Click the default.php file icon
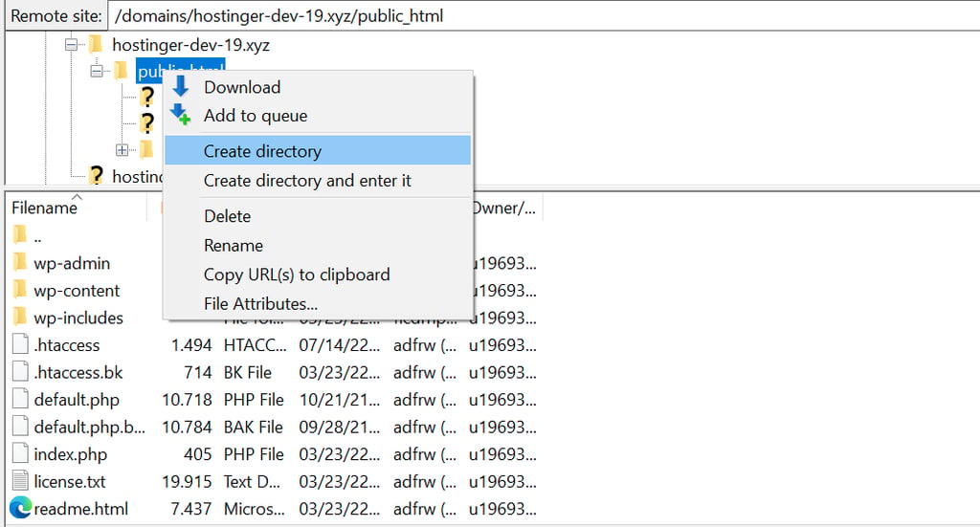 point(21,399)
